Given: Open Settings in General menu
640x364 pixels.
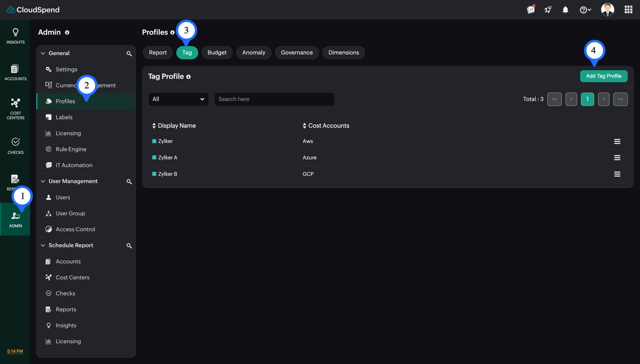Looking at the screenshot, I should (86, 69).
